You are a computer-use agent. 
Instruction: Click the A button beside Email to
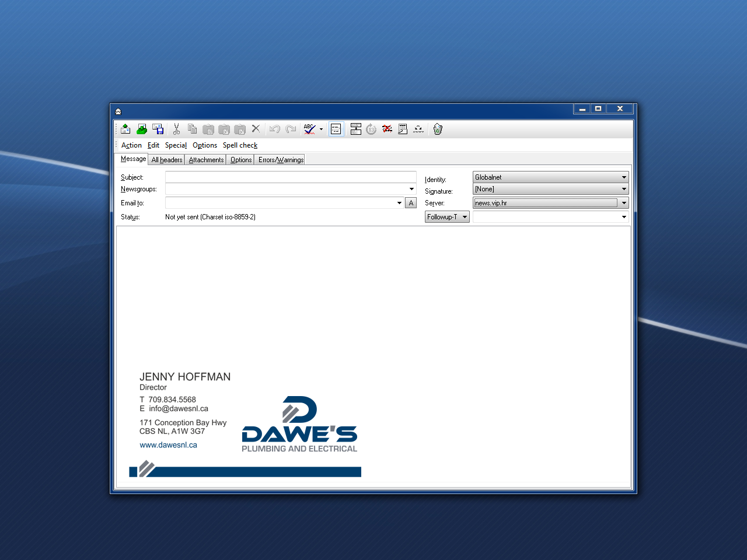(x=411, y=203)
